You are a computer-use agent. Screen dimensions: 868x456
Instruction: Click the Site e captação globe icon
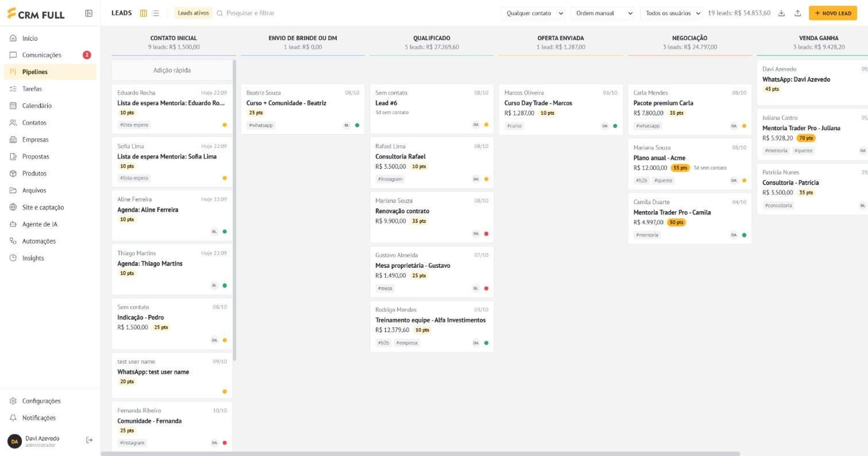coord(13,208)
